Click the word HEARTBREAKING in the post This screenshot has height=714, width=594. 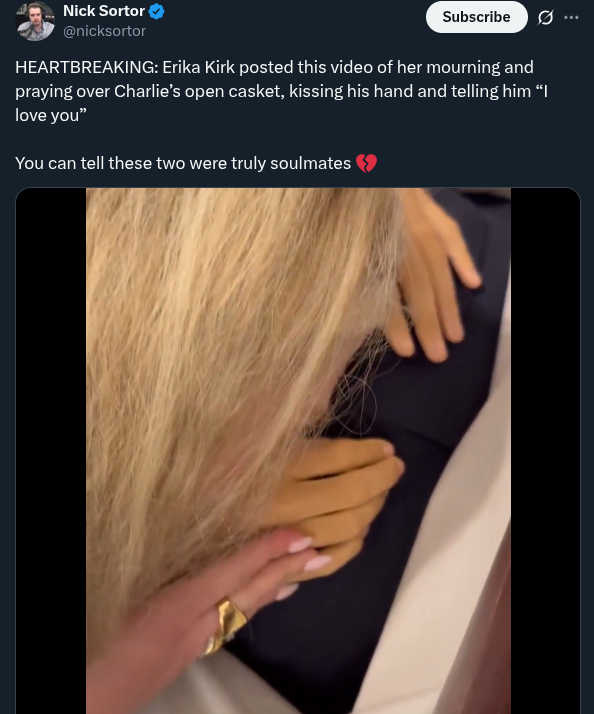(87, 67)
